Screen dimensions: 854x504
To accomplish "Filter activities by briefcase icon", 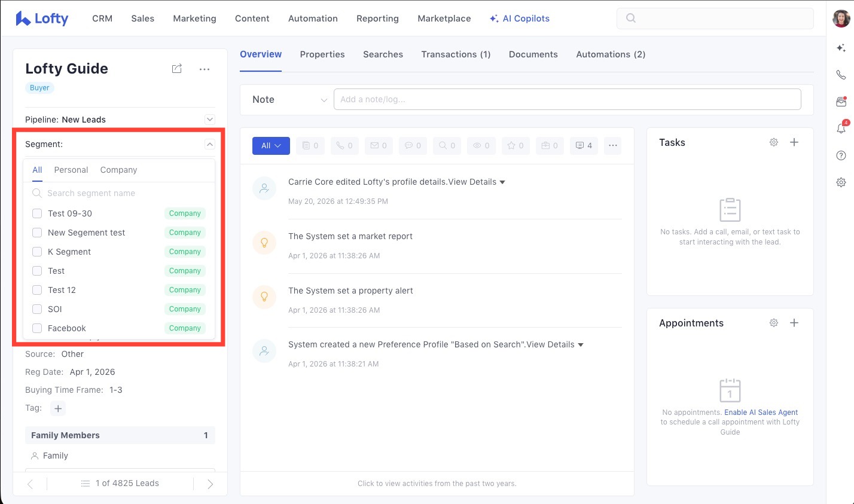I will (x=550, y=145).
